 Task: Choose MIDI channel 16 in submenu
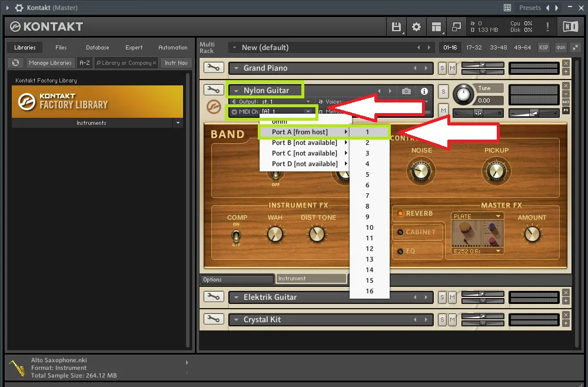coord(370,291)
